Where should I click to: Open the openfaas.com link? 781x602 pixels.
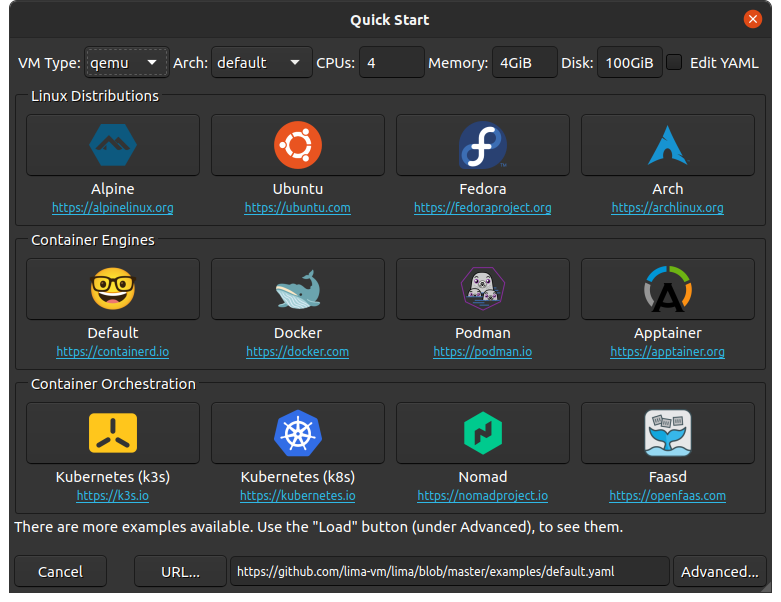coord(667,495)
